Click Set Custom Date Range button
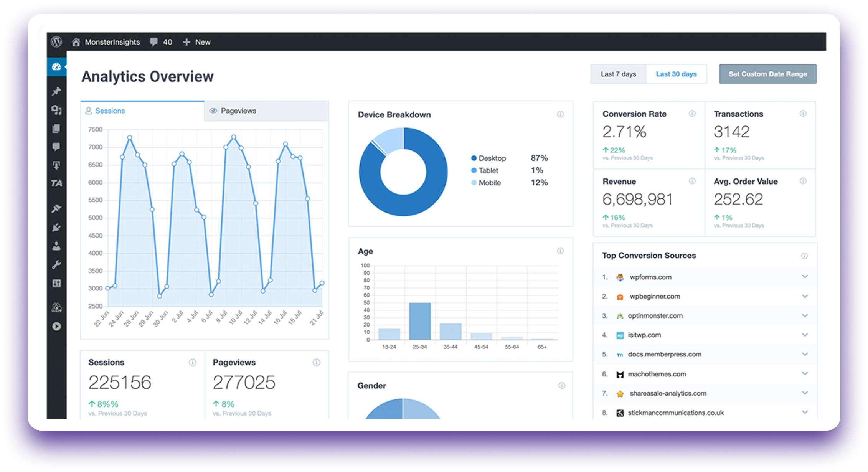 point(767,74)
